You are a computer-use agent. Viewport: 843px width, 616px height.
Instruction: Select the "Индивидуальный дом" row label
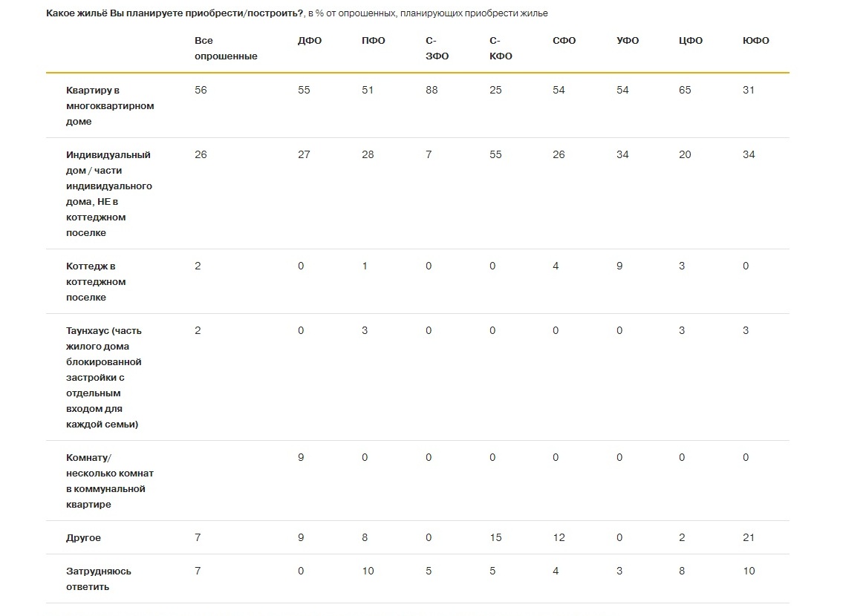(108, 194)
